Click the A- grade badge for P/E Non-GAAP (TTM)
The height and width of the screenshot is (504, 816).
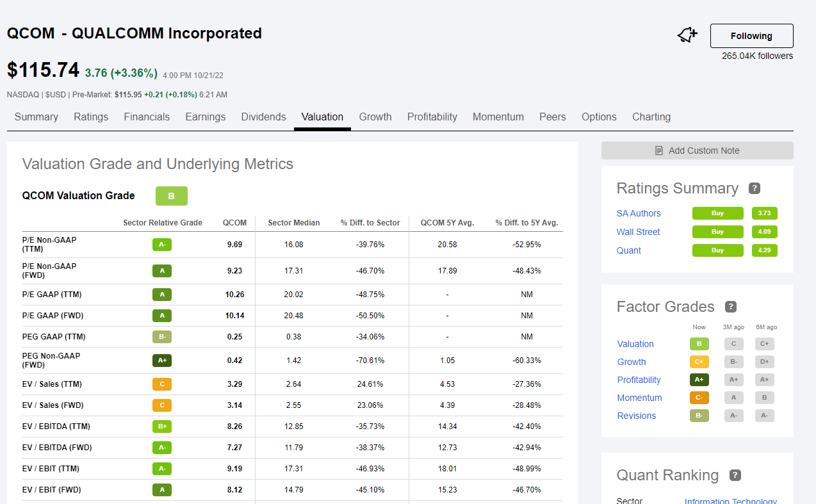coord(162,245)
